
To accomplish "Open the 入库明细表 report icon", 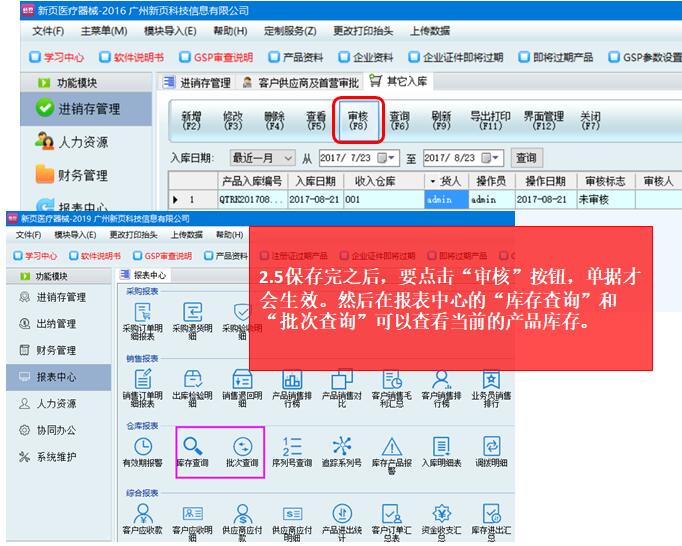I will (x=441, y=448).
